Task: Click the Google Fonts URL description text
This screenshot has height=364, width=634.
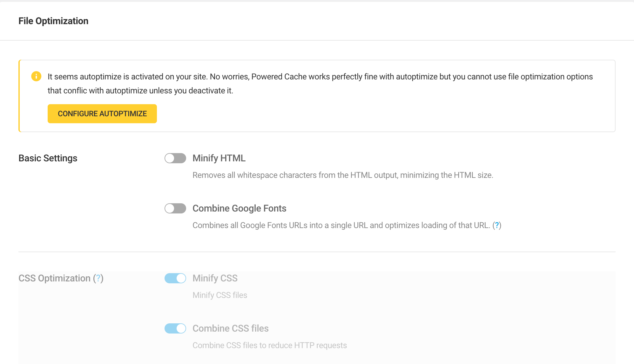Action: [340, 226]
